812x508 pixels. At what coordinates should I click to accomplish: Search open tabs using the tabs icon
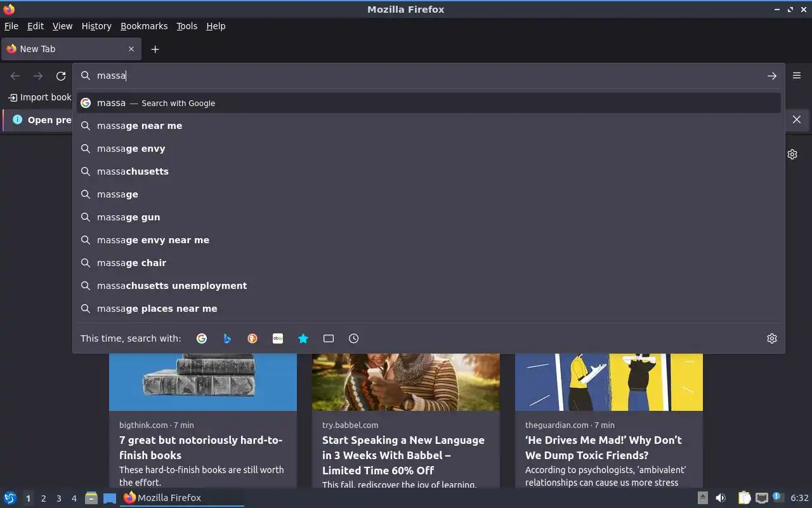click(329, 338)
